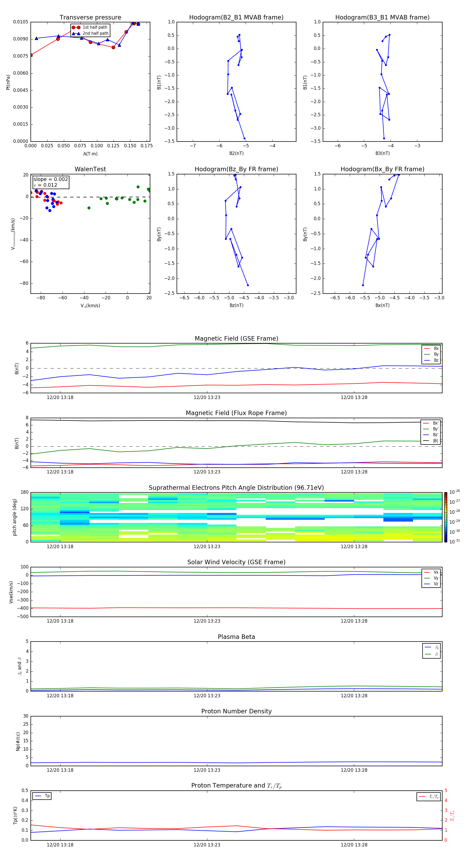Screen dimensions: 473x868
Task: Click the "Pt(nPa)" y-axis label
Action: [8, 82]
